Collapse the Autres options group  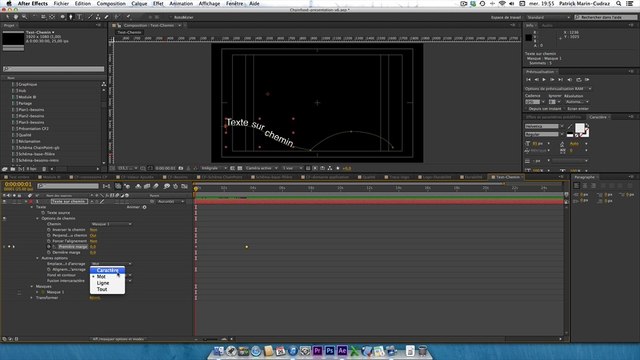tap(38, 258)
